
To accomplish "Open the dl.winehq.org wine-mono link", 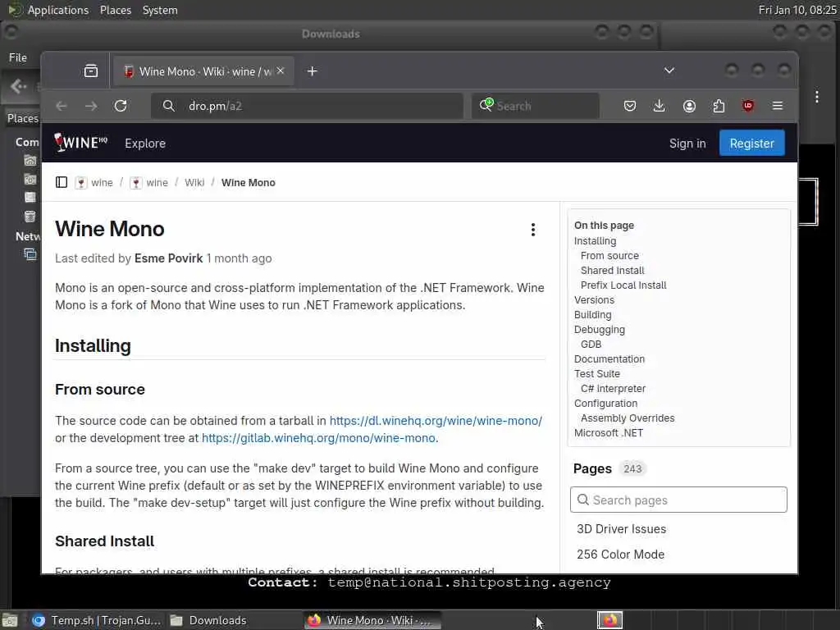I will (x=436, y=421).
